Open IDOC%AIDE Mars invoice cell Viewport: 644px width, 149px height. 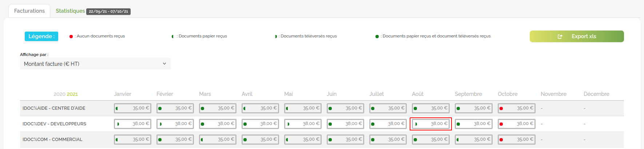pos(218,108)
